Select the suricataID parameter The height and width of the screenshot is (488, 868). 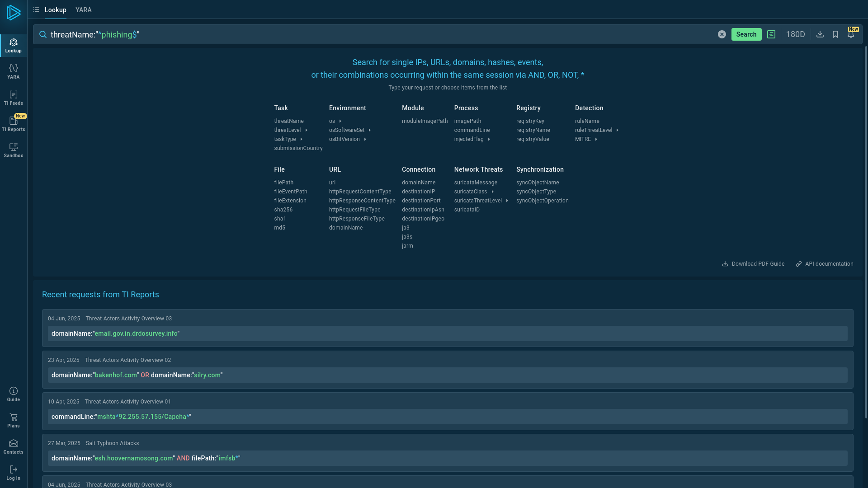pos(467,210)
